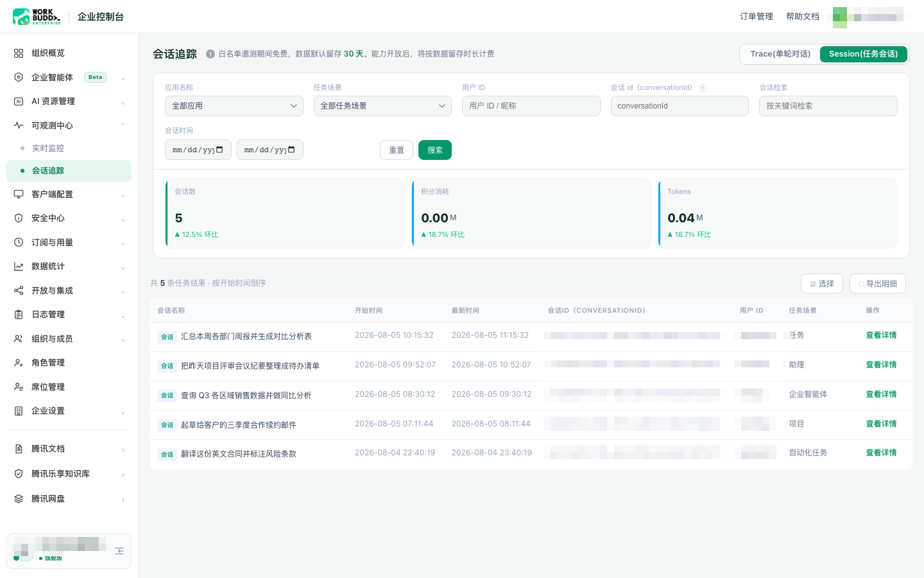Click the 开放与集成 share icon
Screen dimensions: 924x578
click(x=19, y=290)
